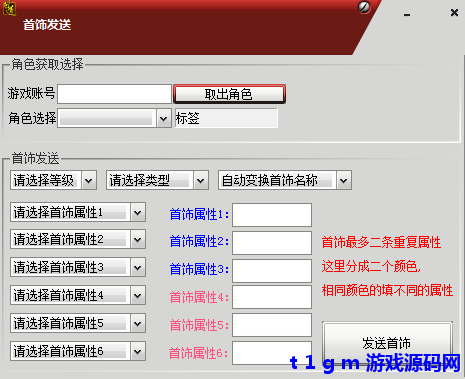
Task: Click the red text 相同颜色的填不同的属性
Action: 387,290
